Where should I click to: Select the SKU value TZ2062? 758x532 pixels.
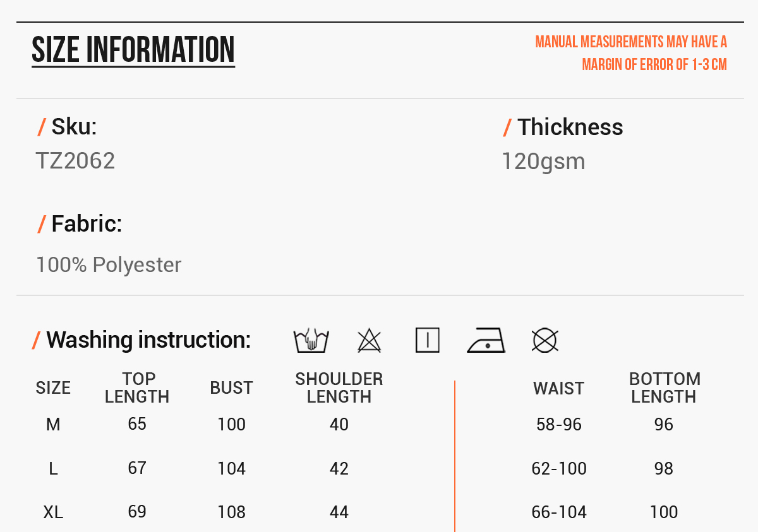pos(75,161)
